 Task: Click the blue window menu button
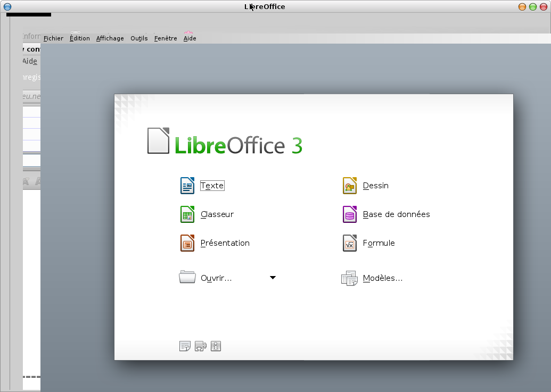[7, 7]
